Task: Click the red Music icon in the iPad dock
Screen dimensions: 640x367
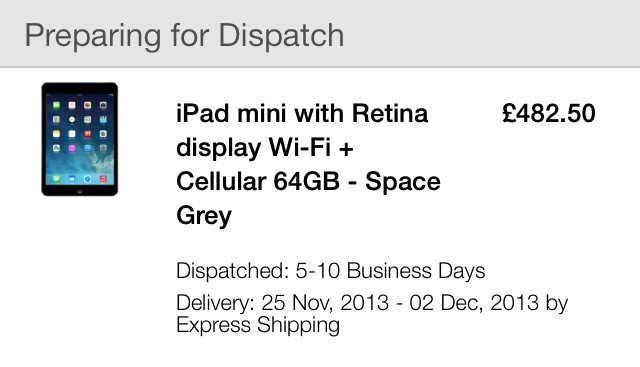Action: click(103, 179)
